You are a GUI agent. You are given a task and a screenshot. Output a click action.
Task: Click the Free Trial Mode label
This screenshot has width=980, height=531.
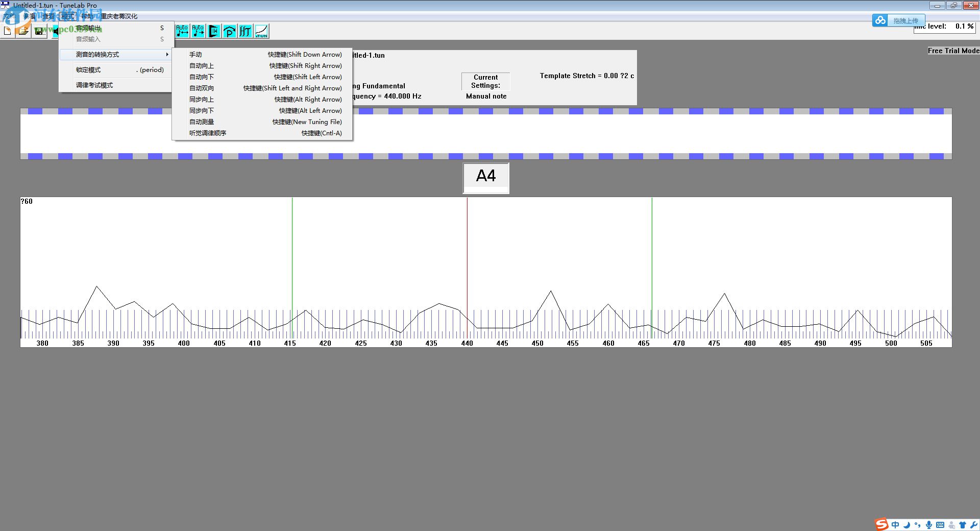coord(953,51)
